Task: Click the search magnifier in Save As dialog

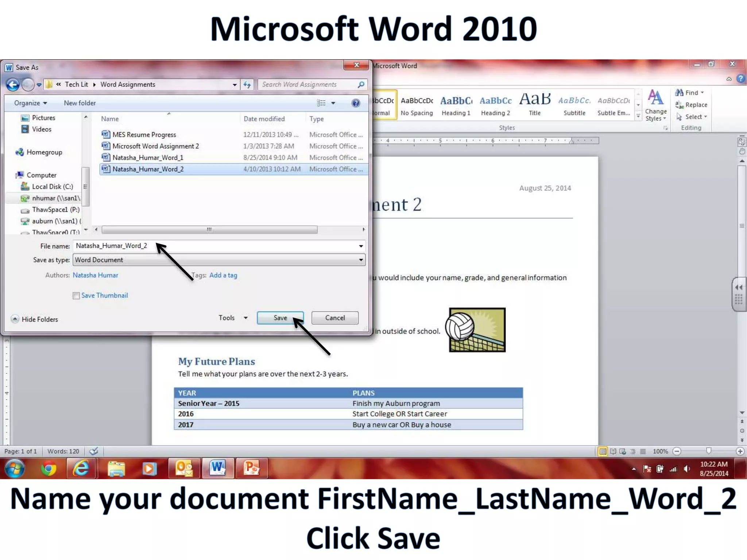Action: (x=360, y=85)
